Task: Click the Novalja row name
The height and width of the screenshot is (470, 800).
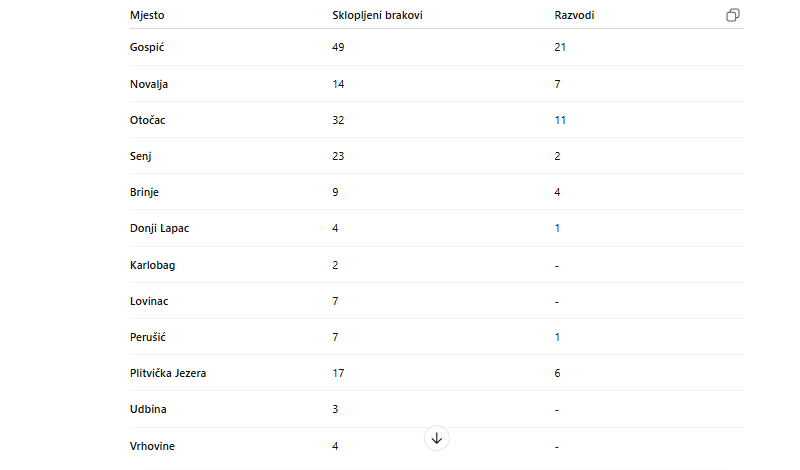Action: coord(148,84)
